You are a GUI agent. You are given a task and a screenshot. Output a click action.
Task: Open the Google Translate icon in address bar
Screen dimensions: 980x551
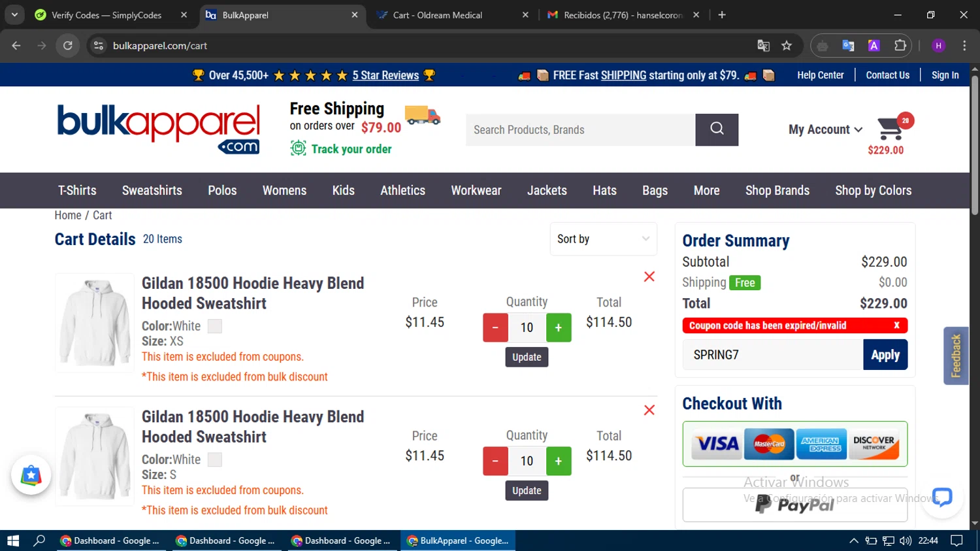click(x=763, y=45)
